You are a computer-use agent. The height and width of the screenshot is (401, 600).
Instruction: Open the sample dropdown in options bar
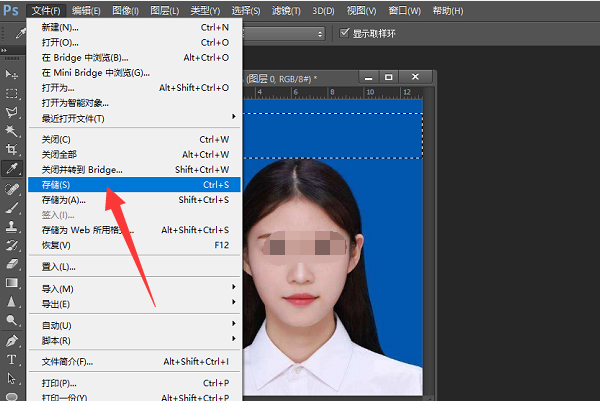(x=284, y=34)
